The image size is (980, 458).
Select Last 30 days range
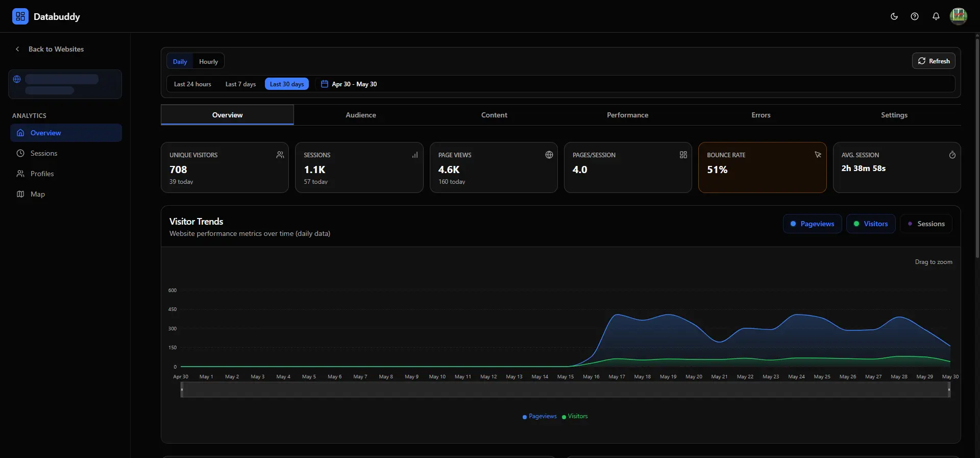(287, 84)
